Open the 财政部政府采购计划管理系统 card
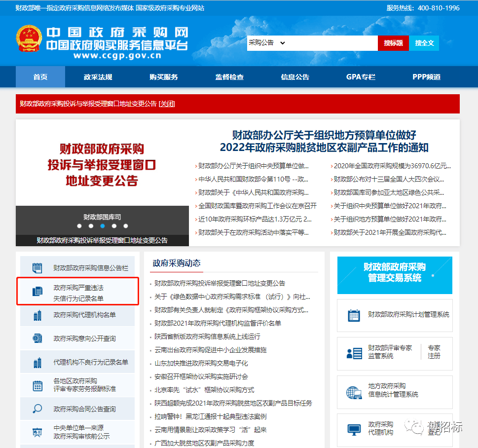Screen dimensions: 478x448 click(395, 315)
